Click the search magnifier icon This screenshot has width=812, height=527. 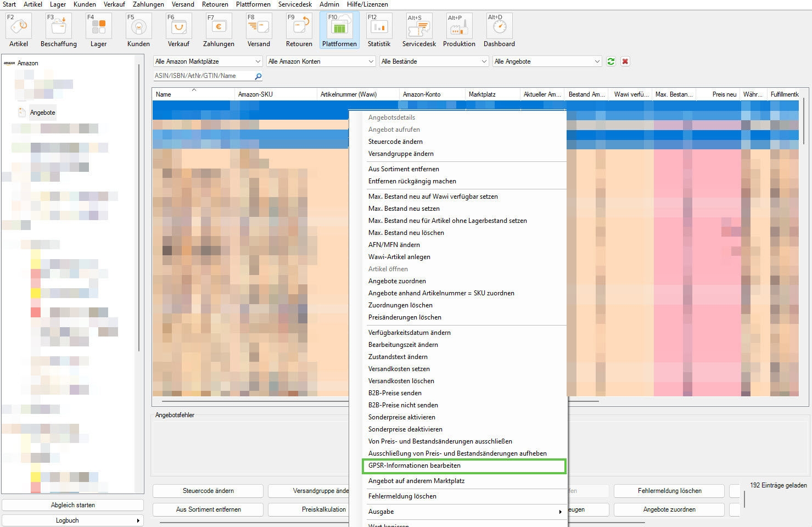(x=258, y=76)
